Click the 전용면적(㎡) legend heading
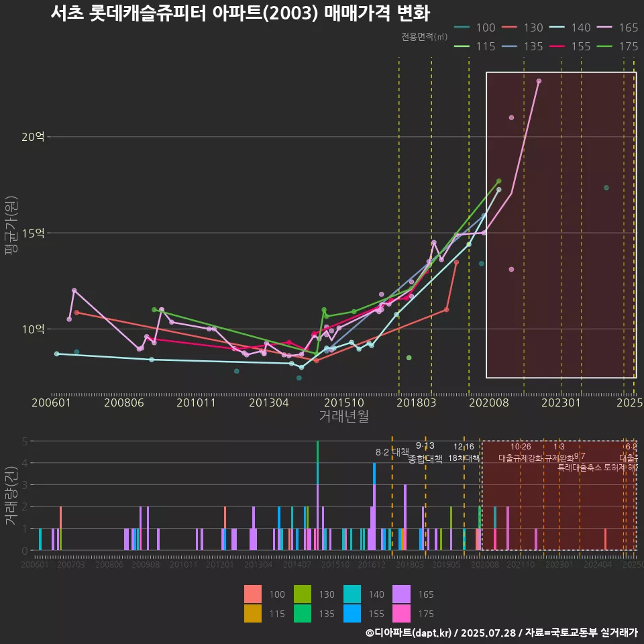Viewport: 644px width, 644px height. click(424, 37)
